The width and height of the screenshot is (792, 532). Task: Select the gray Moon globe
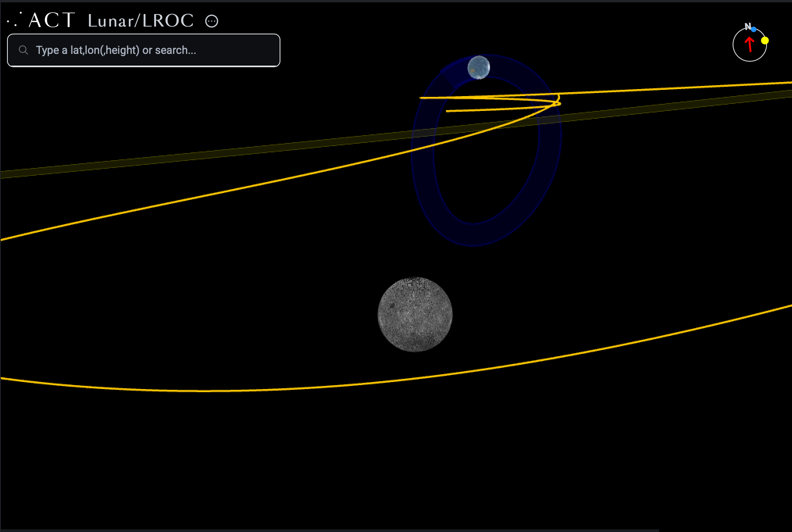click(415, 314)
